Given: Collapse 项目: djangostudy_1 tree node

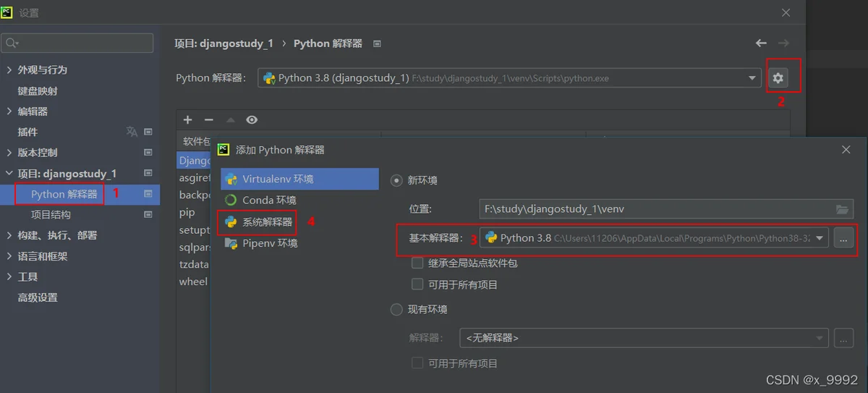Looking at the screenshot, I should pos(9,174).
